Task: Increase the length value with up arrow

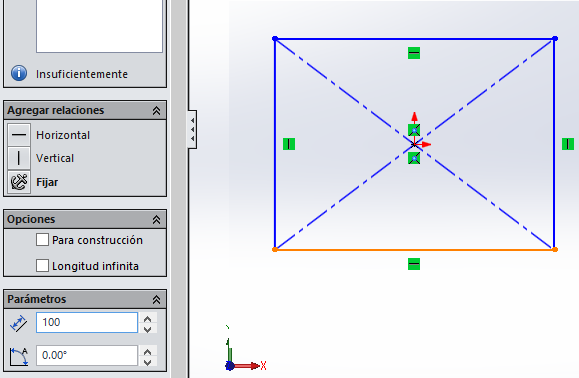Action: coord(148,319)
